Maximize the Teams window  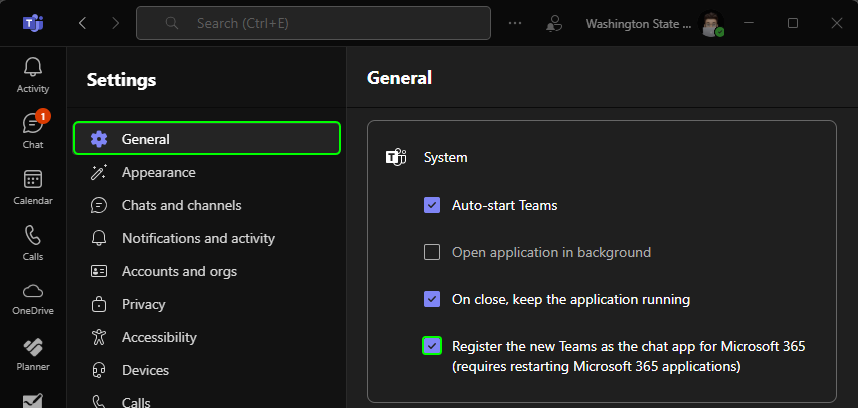tap(792, 23)
